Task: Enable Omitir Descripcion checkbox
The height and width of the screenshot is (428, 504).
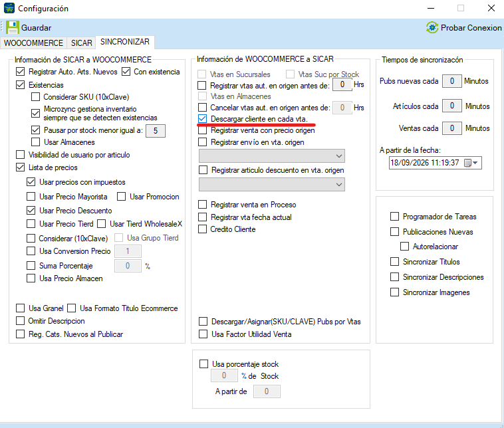Action: 20,321
